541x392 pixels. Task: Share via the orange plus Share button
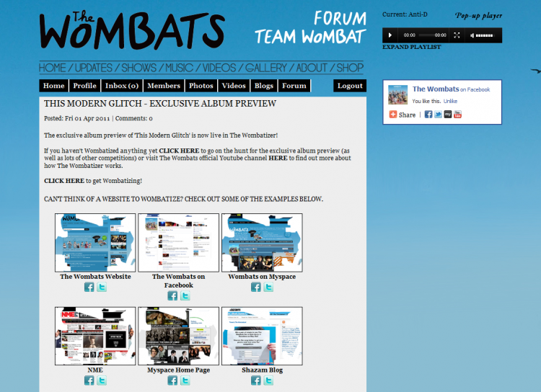tap(403, 115)
